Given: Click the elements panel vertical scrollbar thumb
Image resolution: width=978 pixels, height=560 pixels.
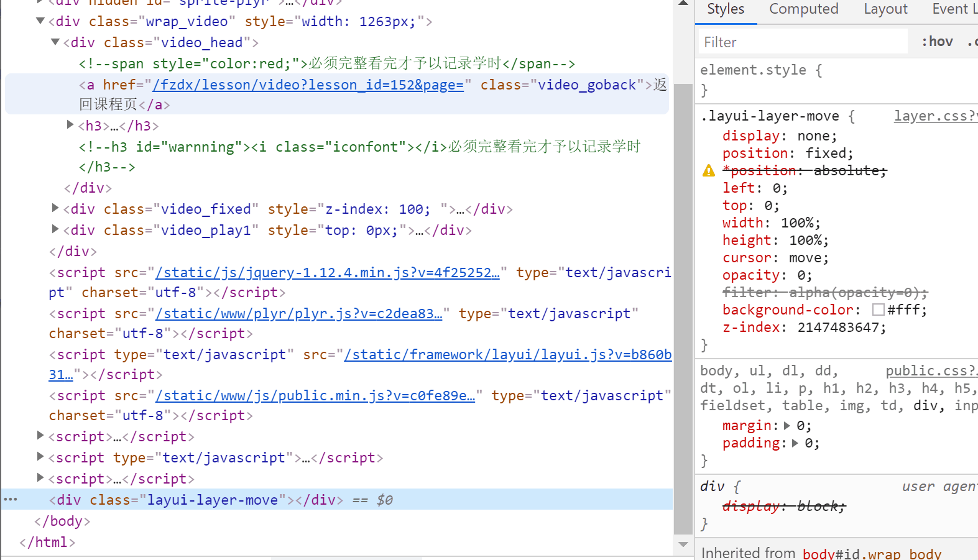Looking at the screenshot, I should coord(683,308).
